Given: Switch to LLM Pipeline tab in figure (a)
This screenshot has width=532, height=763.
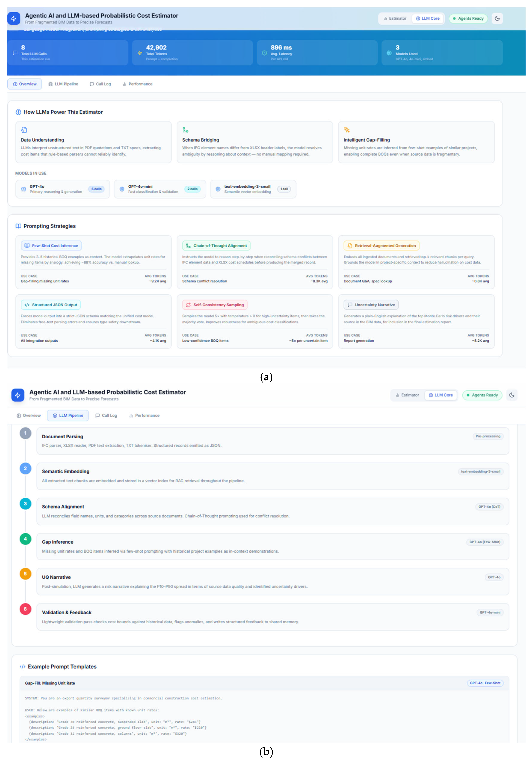Looking at the screenshot, I should pos(63,84).
